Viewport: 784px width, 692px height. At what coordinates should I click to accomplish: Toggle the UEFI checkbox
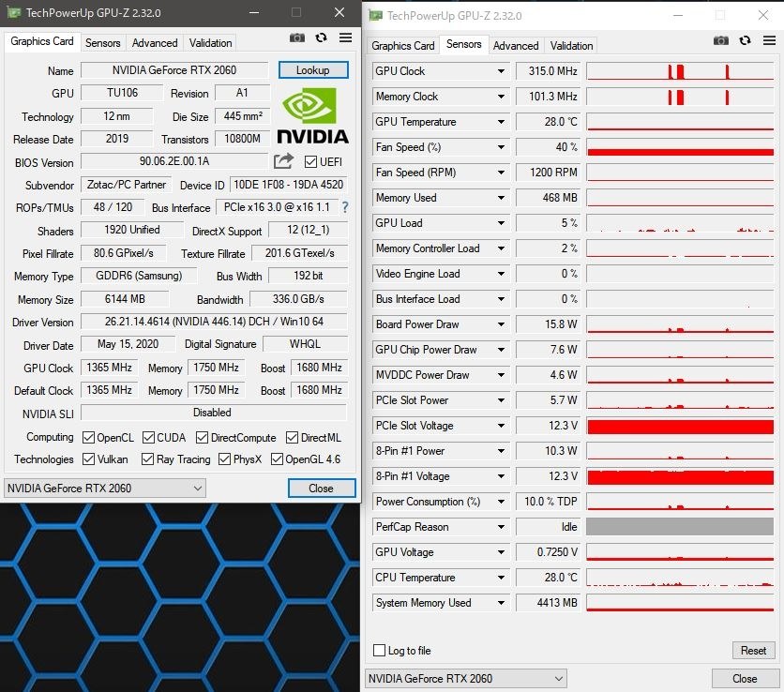pos(310,161)
